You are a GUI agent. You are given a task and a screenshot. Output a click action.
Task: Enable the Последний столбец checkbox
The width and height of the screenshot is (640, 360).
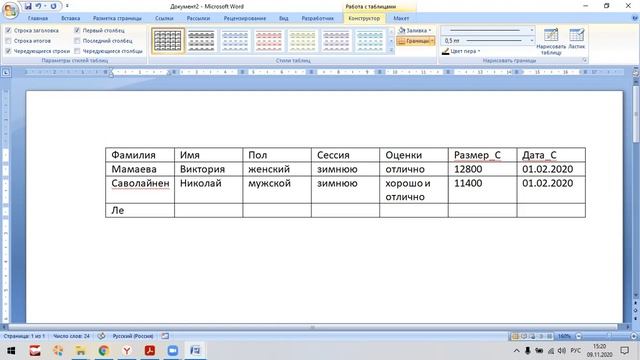[x=77, y=41]
